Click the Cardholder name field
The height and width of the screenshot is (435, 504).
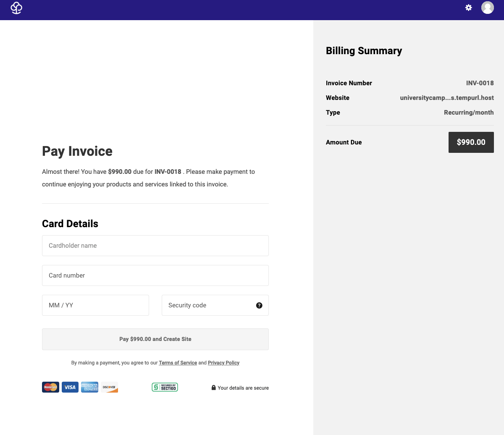[155, 245]
